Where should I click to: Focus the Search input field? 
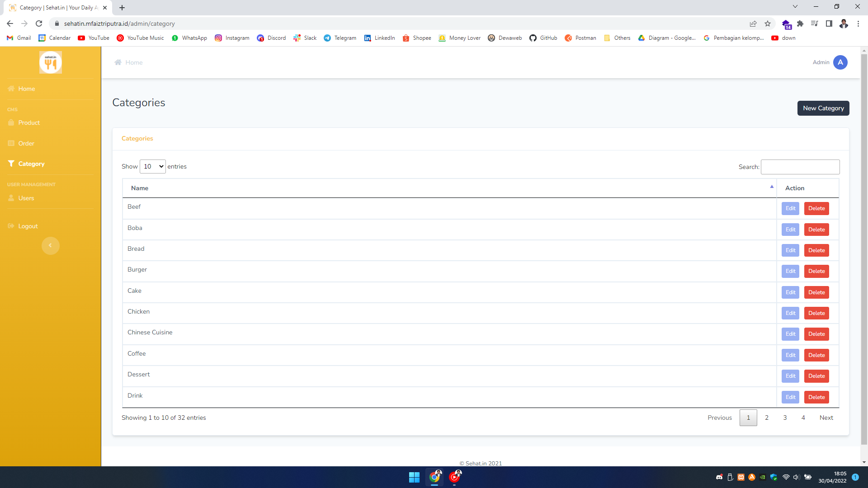click(x=800, y=167)
